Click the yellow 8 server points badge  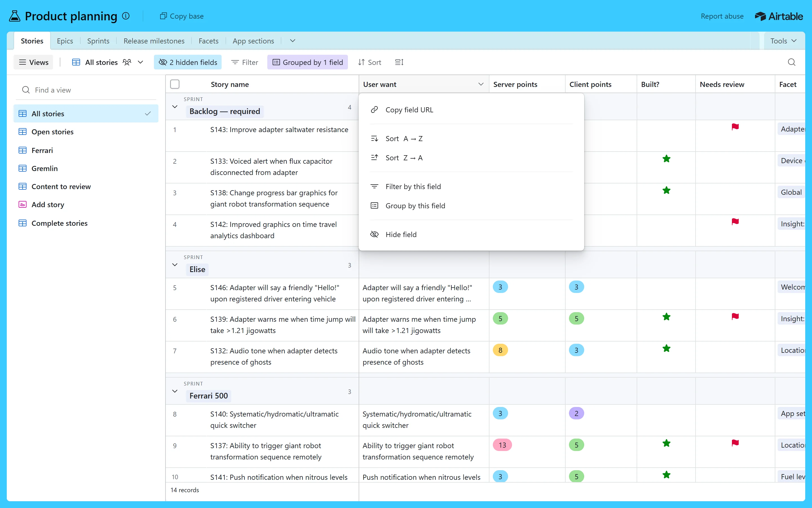point(500,350)
